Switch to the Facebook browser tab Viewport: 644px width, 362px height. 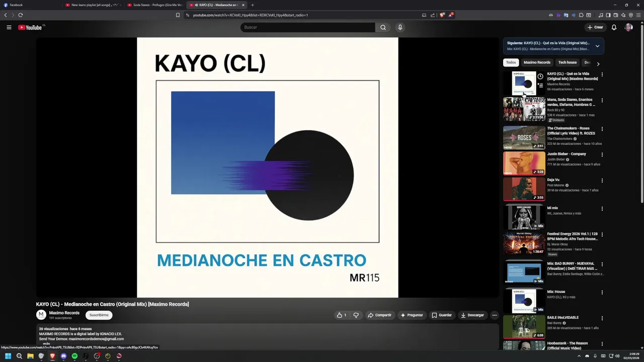click(x=30, y=5)
